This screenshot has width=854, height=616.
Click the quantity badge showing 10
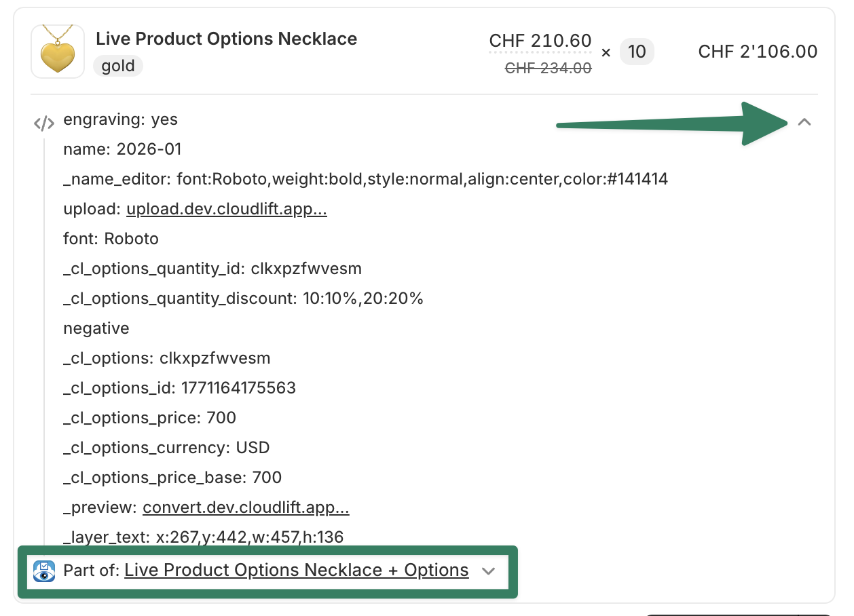(x=637, y=52)
